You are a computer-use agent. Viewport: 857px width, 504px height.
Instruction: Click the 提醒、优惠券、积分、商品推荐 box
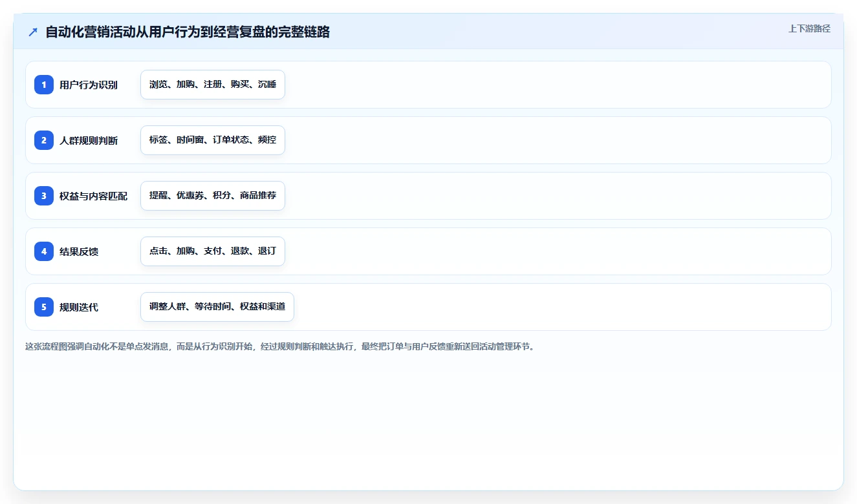[213, 196]
